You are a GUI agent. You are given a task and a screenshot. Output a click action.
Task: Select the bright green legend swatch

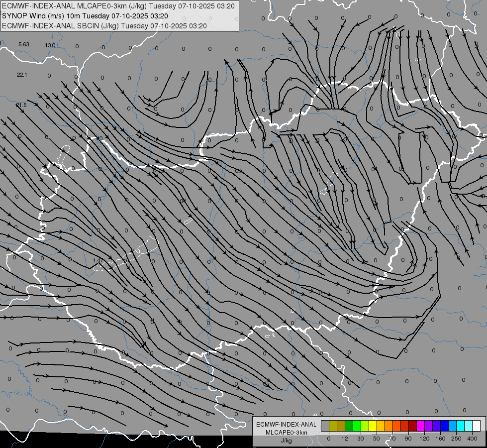point(357,426)
